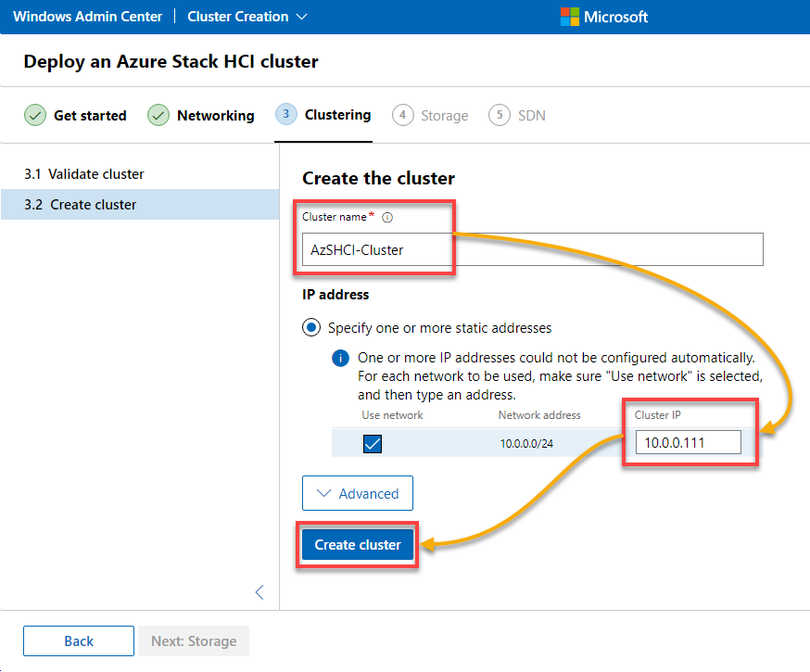Select the static addresses radio button

tap(311, 327)
